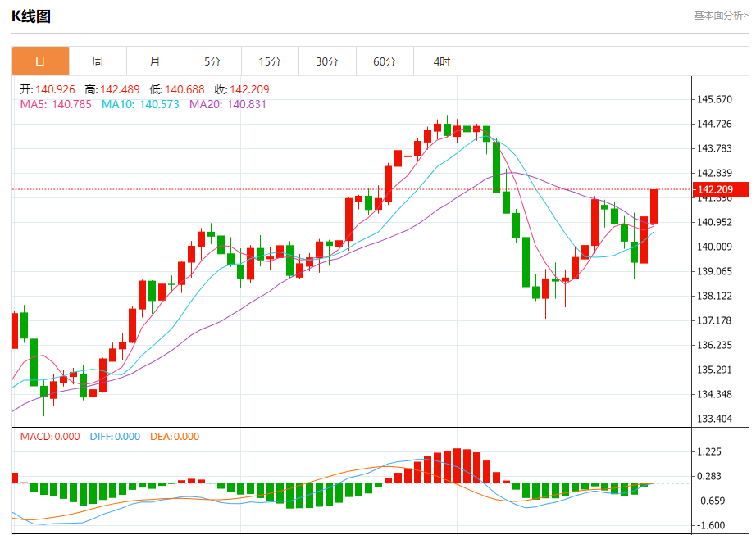756x535 pixels.
Task: Click the MA20 legend label
Action: pos(228,105)
